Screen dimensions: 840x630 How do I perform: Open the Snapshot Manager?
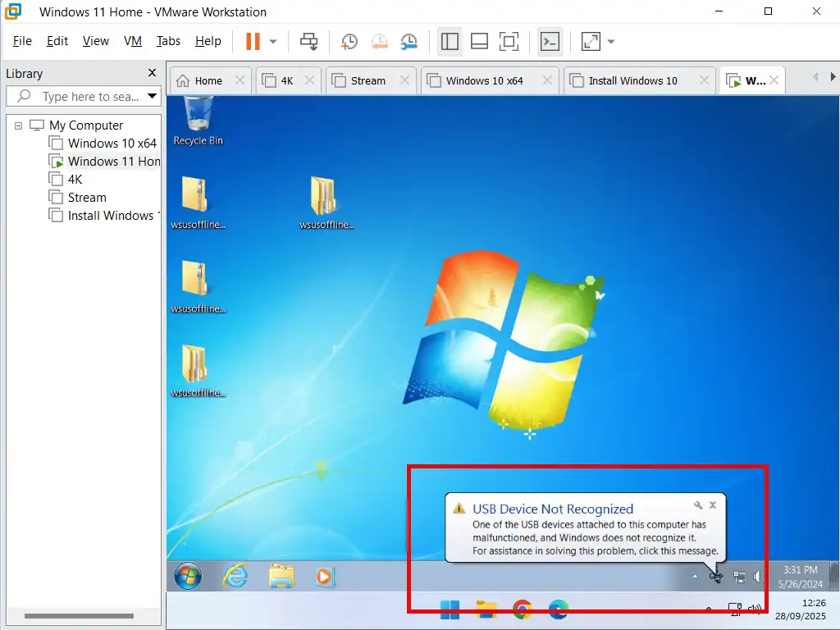(x=409, y=41)
